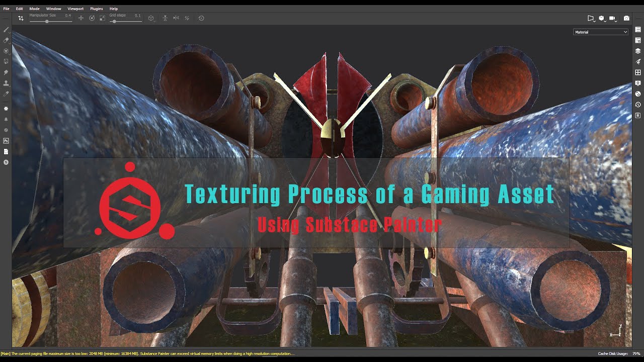
Task: Open the Log panel icon in right dock
Action: [x=638, y=115]
